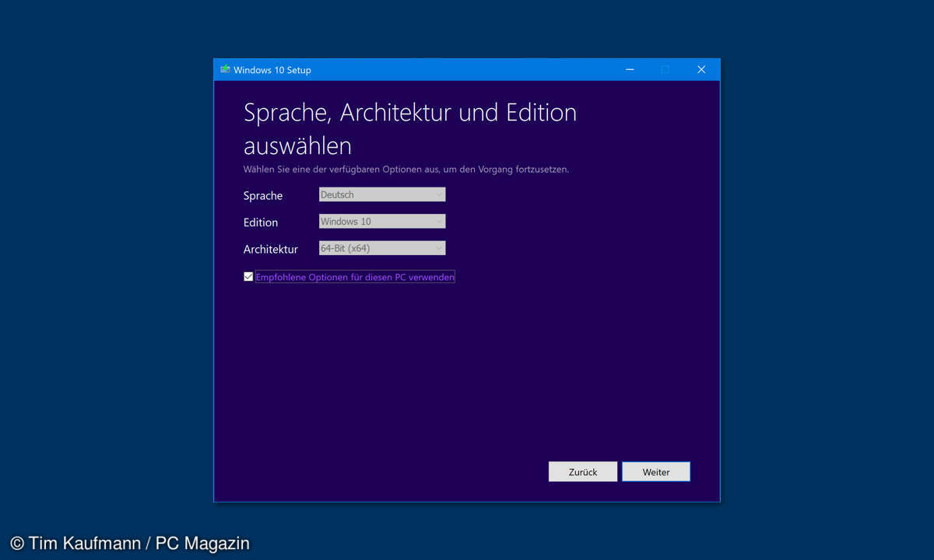Click the 'Windows 10 Setup' window title text
The image size is (934, 560).
(x=272, y=70)
